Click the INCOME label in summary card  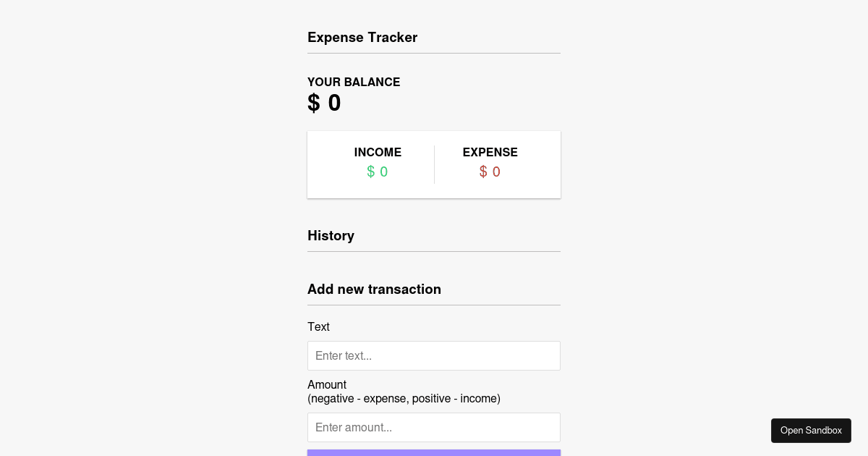click(x=378, y=153)
